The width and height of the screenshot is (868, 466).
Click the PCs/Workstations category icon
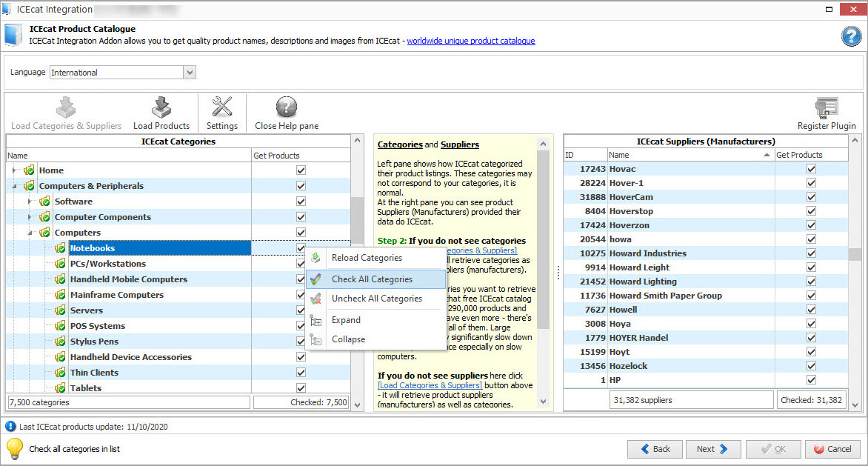[60, 264]
